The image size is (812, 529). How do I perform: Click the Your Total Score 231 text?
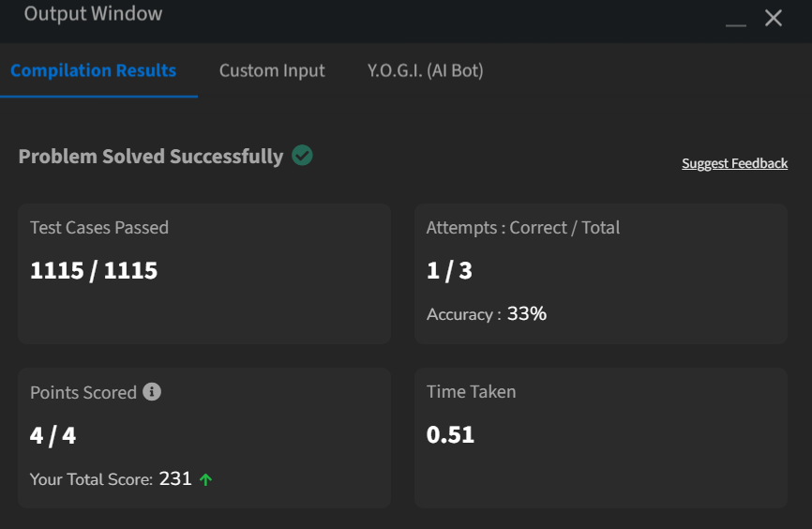(x=111, y=478)
